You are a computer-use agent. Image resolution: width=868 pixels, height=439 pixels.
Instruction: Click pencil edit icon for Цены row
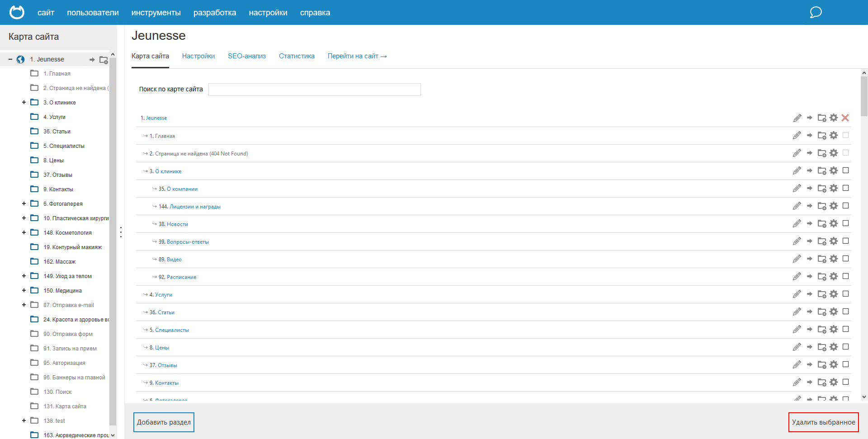[797, 347]
